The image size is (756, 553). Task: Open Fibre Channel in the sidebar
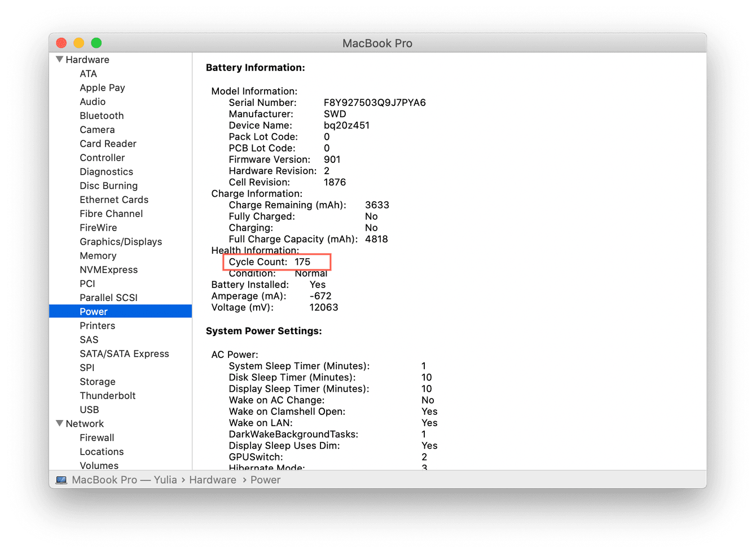pyautogui.click(x=111, y=214)
